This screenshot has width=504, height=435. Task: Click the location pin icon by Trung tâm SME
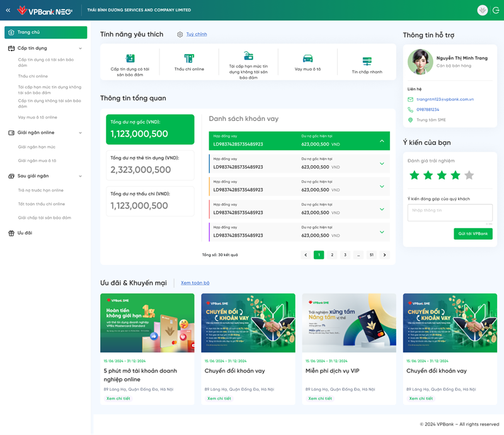tap(411, 120)
